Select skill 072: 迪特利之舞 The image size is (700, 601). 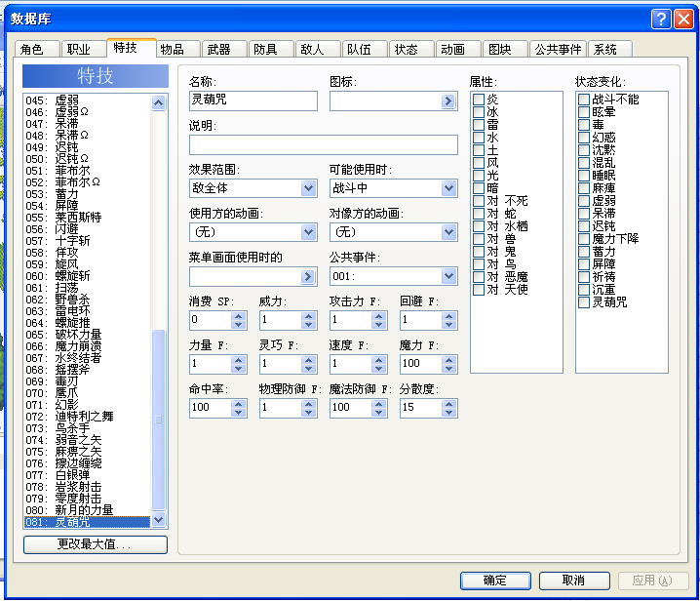pyautogui.click(x=87, y=417)
